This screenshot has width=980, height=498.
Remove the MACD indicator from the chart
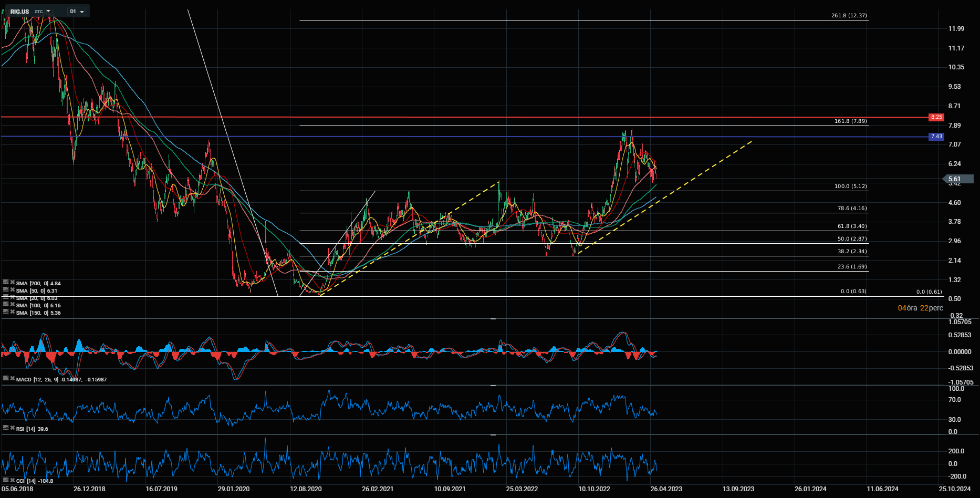coord(12,379)
